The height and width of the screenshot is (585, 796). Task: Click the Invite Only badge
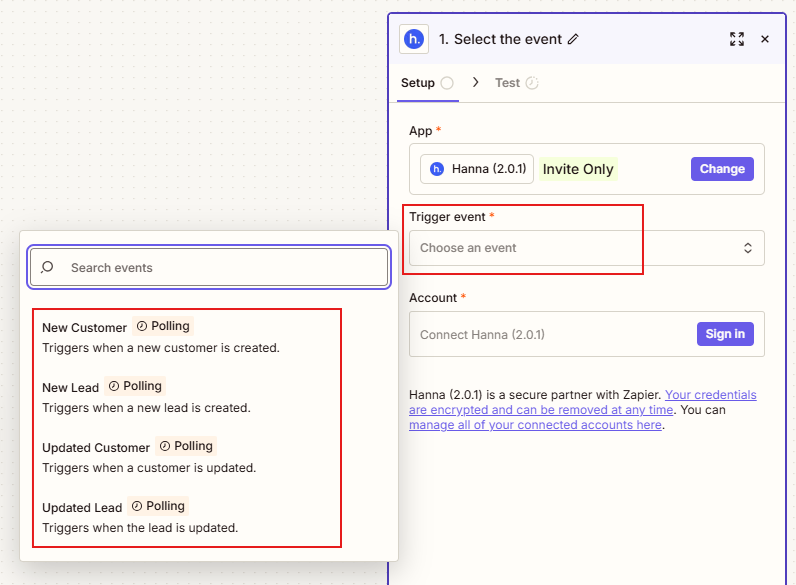click(x=578, y=169)
